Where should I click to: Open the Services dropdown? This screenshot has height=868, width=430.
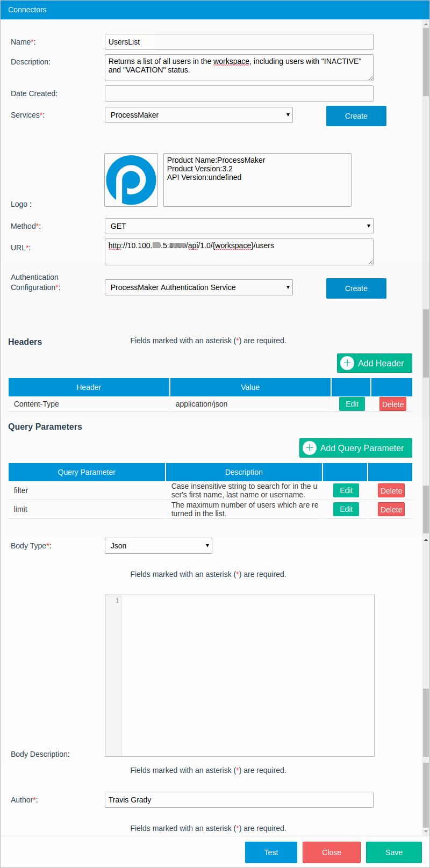[198, 115]
